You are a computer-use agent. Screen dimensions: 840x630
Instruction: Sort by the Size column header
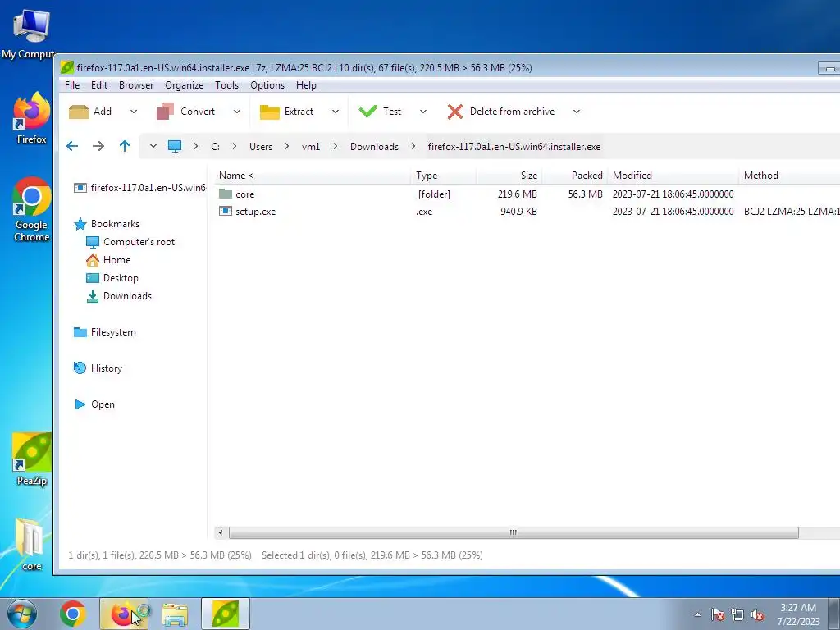click(509, 176)
